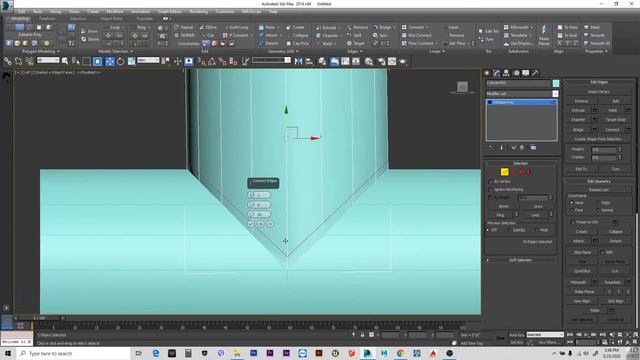Open the Help menu
Screen dimensions: 640x360
[x=273, y=12]
